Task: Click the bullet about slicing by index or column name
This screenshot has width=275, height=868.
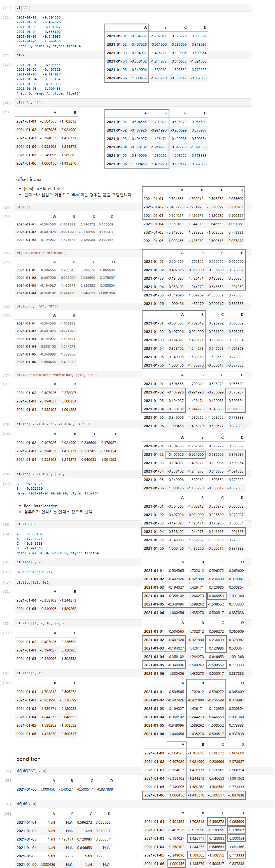Action: tap(78, 195)
